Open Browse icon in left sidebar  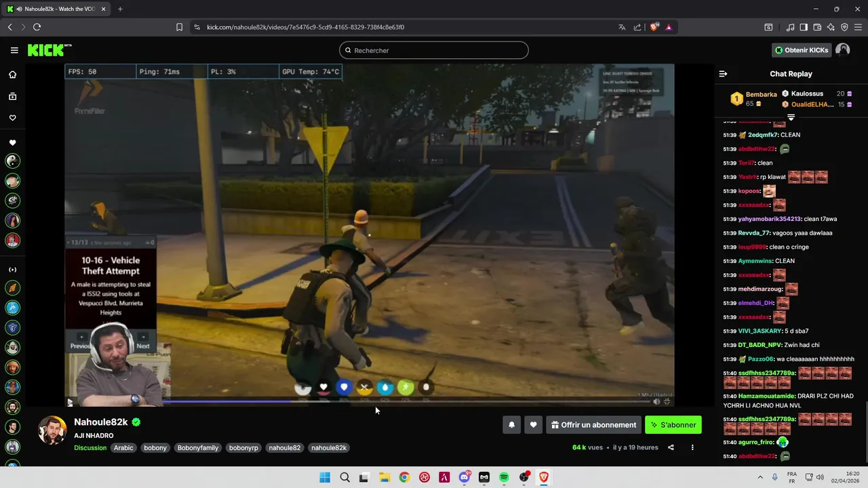12,96
